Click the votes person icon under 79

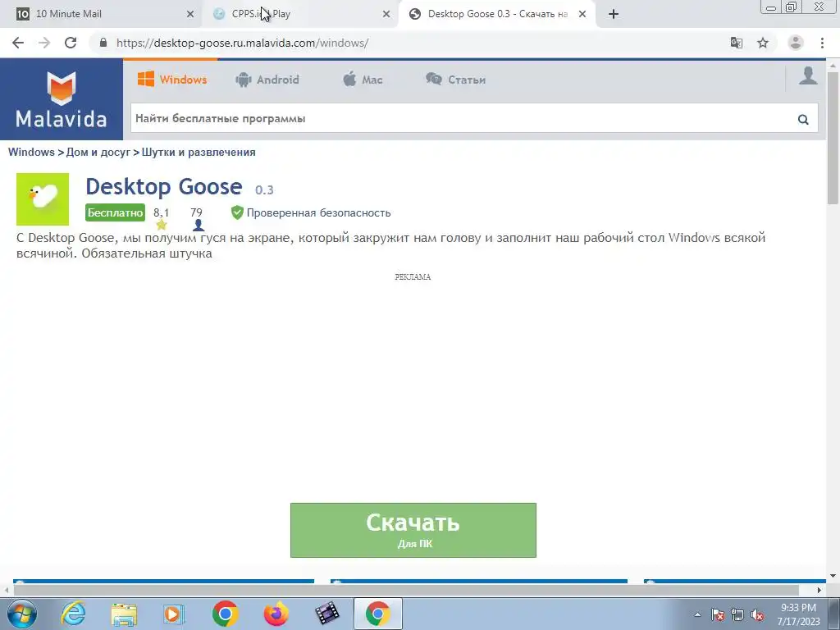click(199, 225)
